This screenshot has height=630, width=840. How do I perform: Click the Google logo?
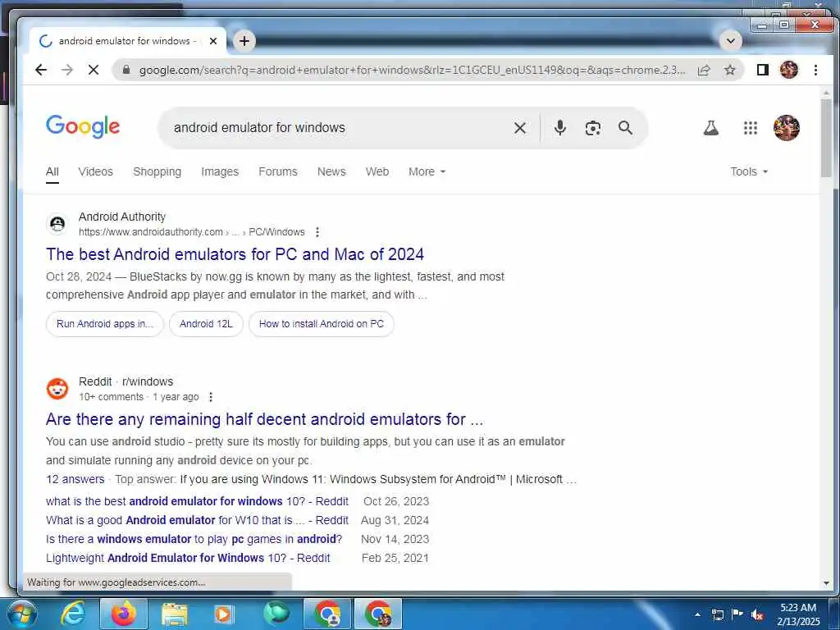click(x=83, y=127)
